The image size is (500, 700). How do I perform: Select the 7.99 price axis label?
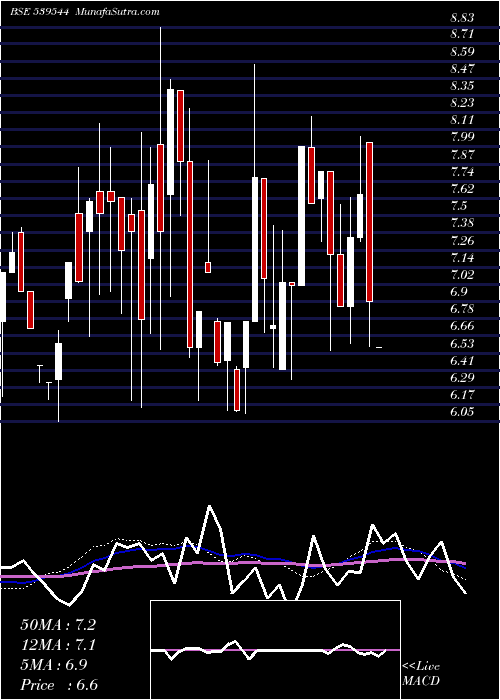pos(462,137)
